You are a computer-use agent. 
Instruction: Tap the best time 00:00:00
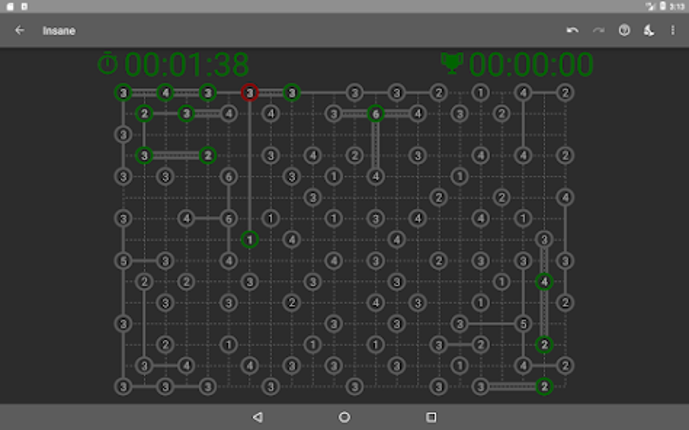531,65
